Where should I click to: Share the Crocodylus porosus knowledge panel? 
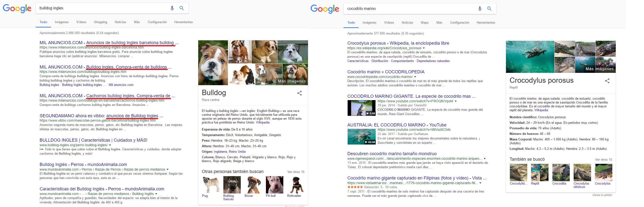[x=607, y=81]
